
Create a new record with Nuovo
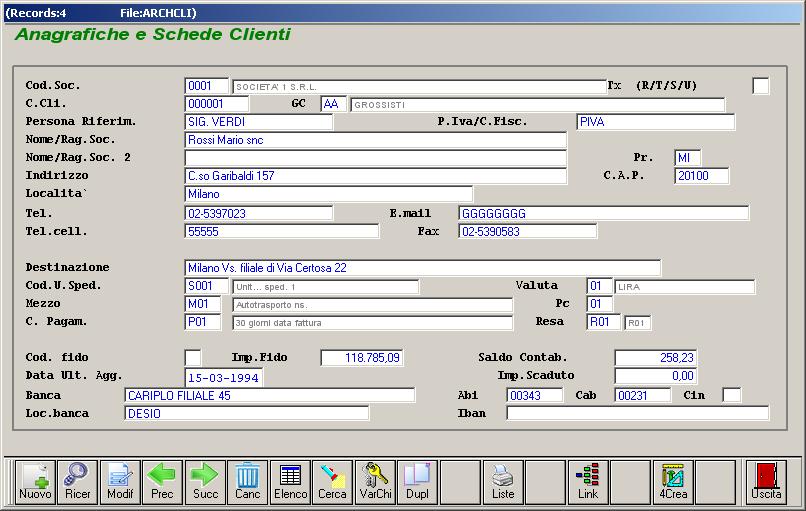pyautogui.click(x=35, y=482)
